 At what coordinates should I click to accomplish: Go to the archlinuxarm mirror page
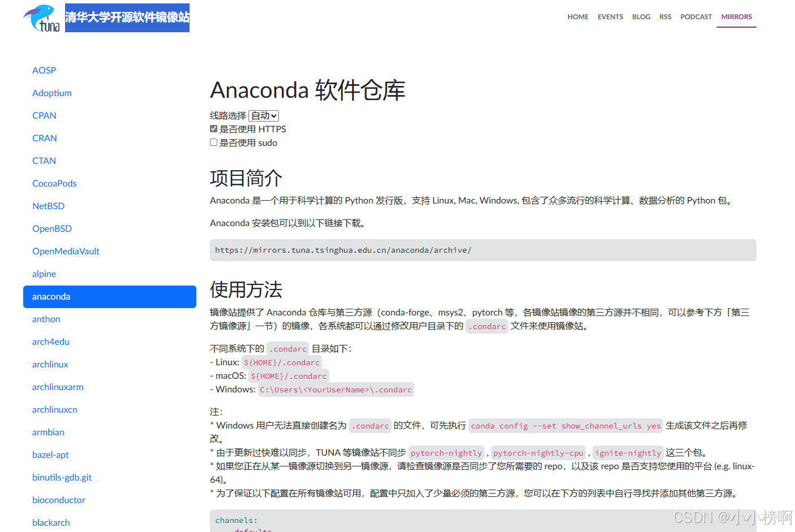tap(58, 387)
